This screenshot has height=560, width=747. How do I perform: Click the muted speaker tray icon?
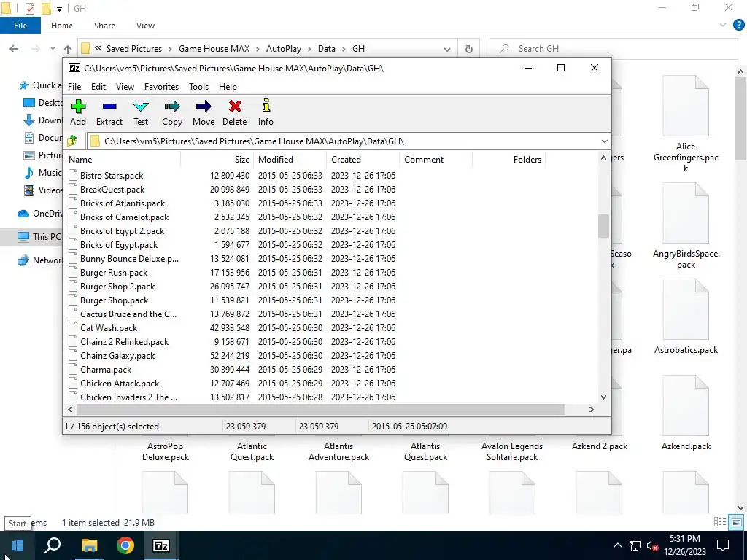[653, 545]
